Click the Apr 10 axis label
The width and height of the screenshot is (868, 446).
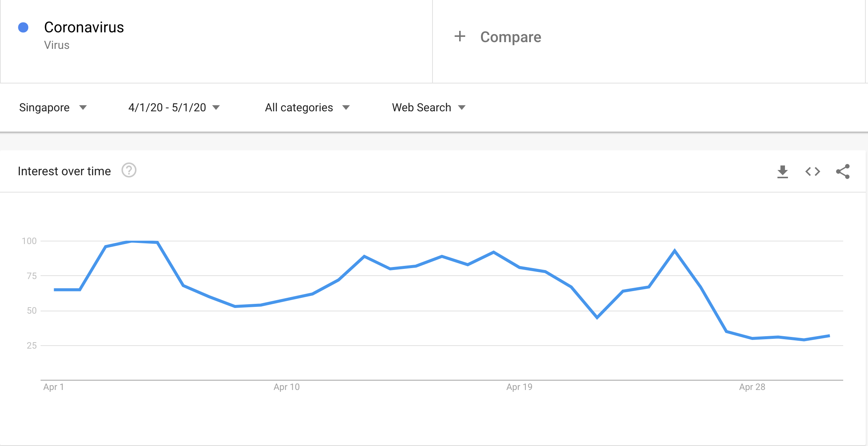(x=286, y=387)
